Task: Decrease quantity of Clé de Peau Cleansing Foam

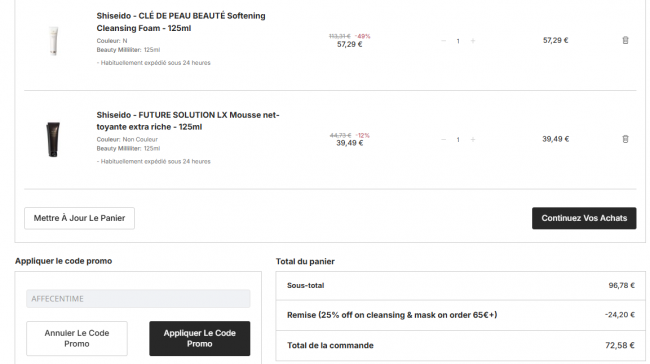Action: (x=444, y=41)
